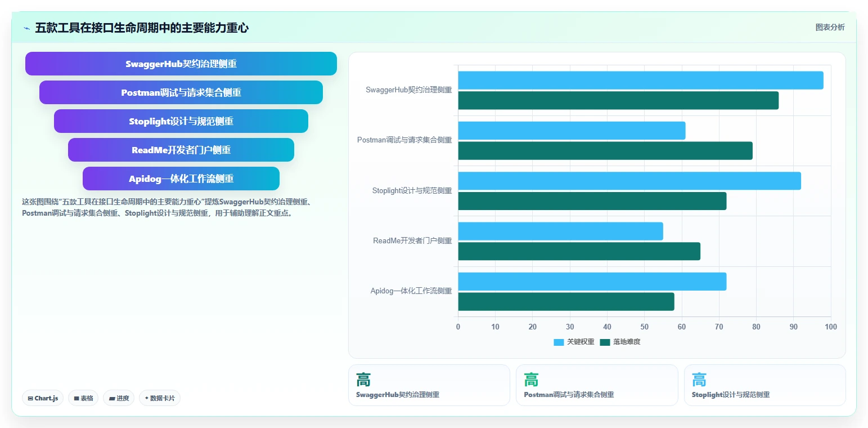Click the 数据卡片 tag chip

coord(160,398)
